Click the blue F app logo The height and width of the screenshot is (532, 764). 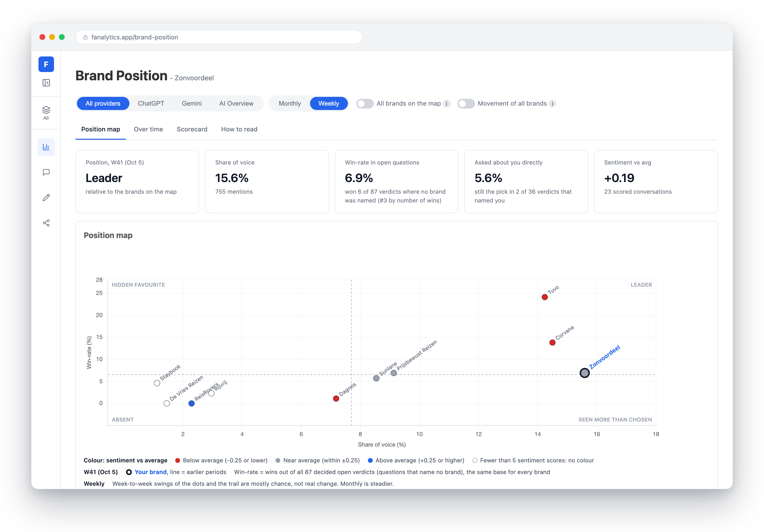[46, 64]
